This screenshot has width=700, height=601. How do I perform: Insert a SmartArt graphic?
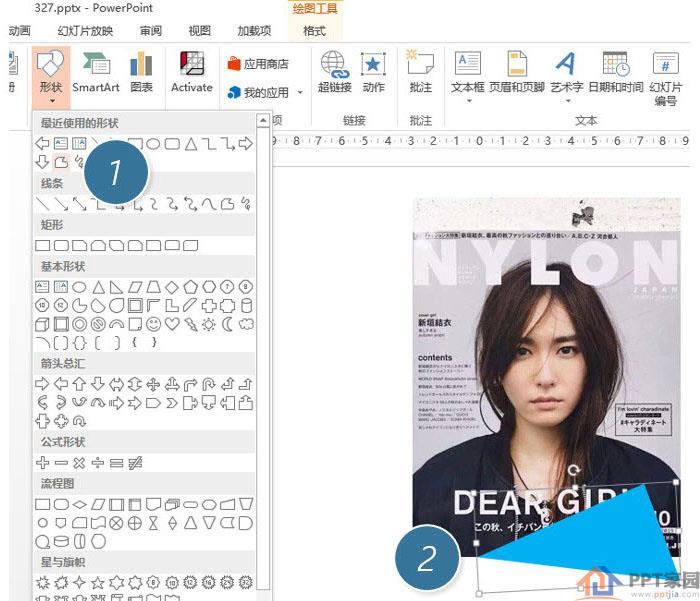click(96, 72)
